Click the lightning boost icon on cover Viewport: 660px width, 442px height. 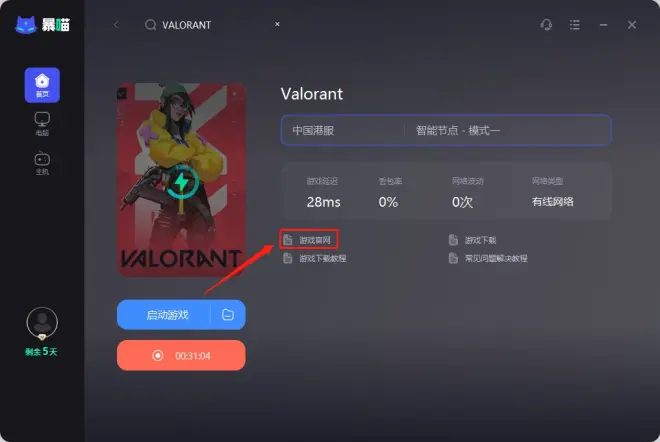click(182, 182)
